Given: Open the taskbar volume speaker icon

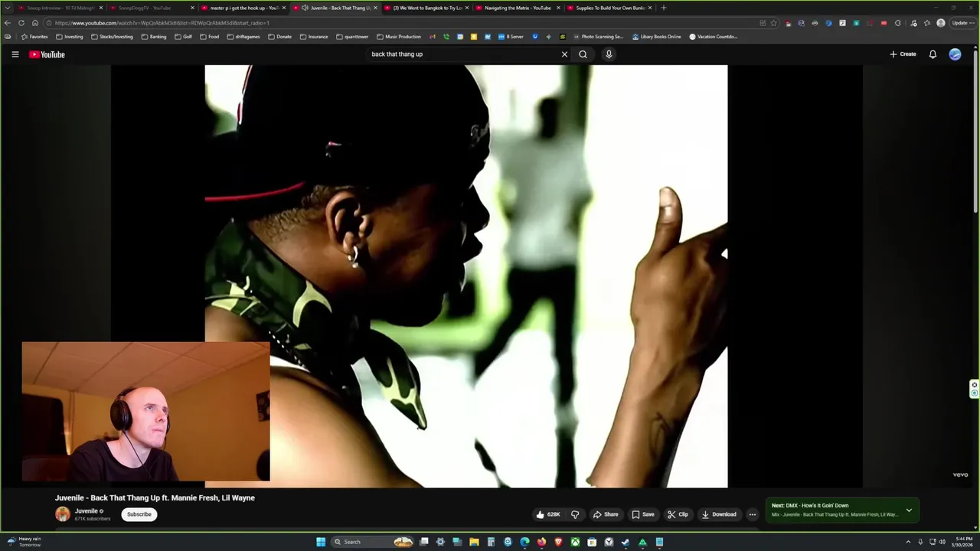Looking at the screenshot, I should tap(942, 542).
